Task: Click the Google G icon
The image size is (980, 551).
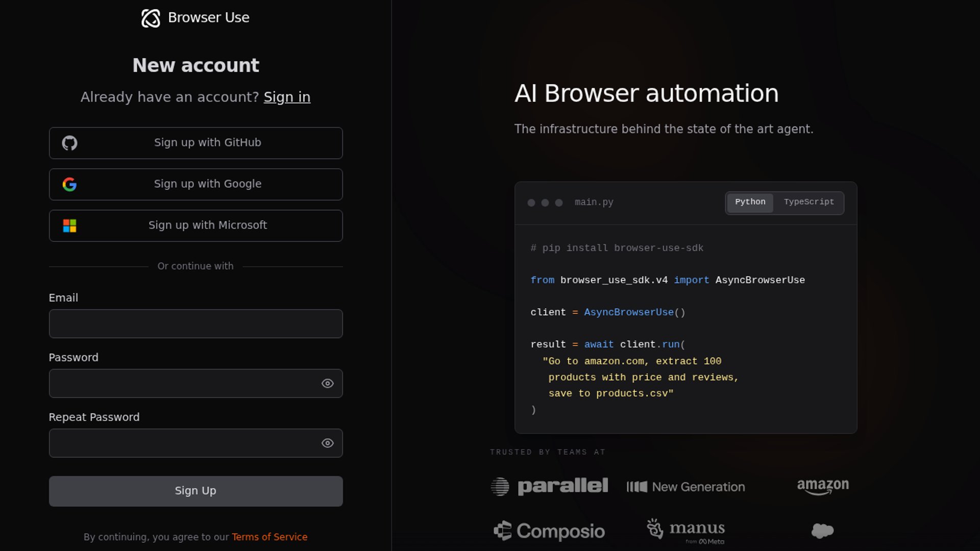Action: [69, 184]
